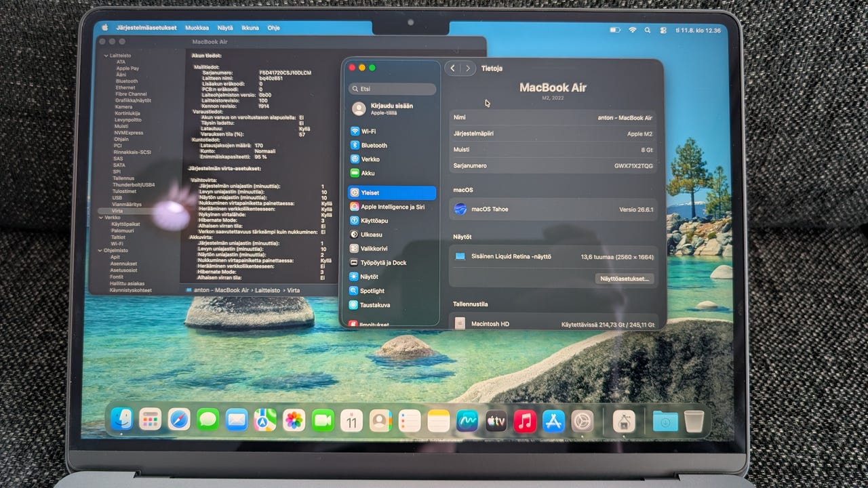Click the macOS Tahoe version row
Viewport: 868px width, 488px height.
pos(553,209)
